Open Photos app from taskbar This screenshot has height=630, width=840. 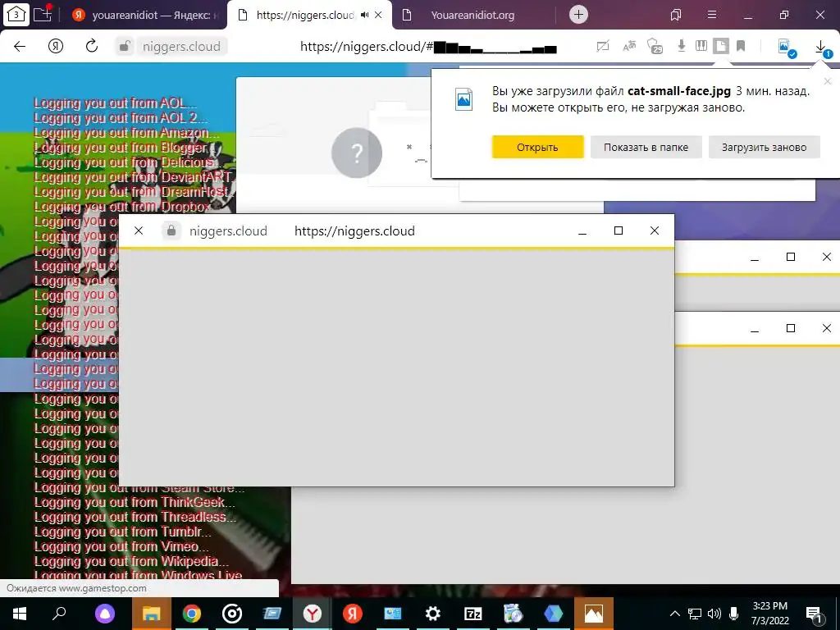coord(594,614)
